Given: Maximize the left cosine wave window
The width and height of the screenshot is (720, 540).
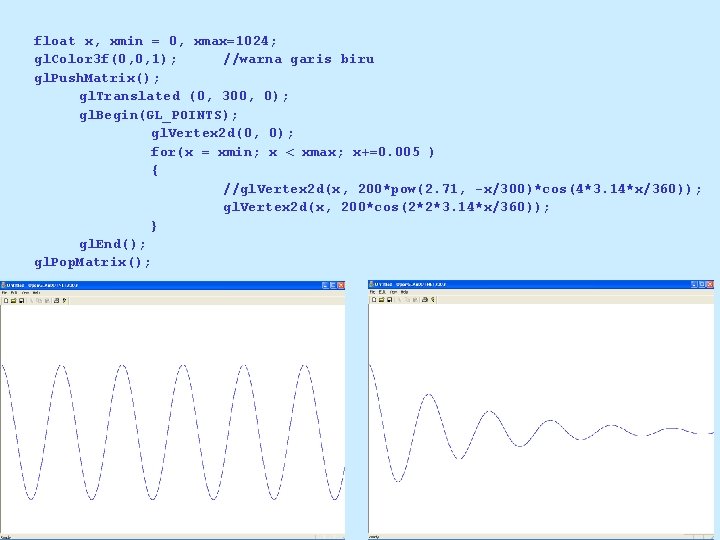Looking at the screenshot, I should click(333, 285).
